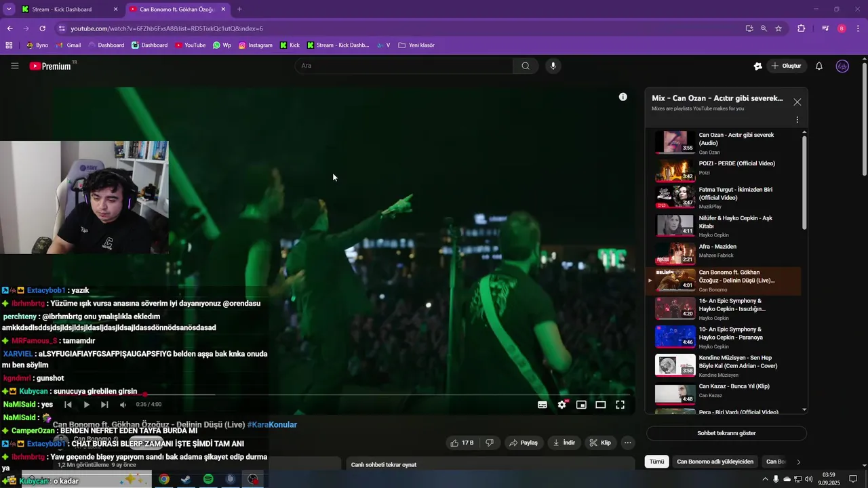Toggle theater mode view
Viewport: 868px width, 488px height.
click(x=600, y=405)
